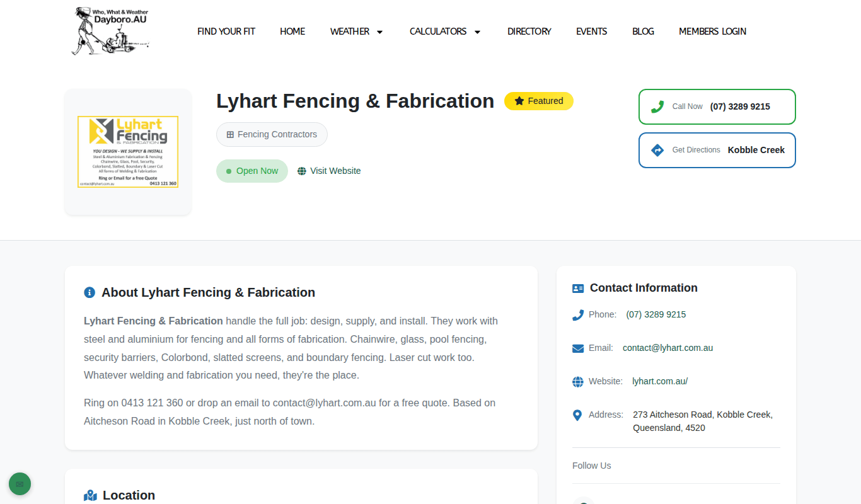Image resolution: width=861 pixels, height=504 pixels.
Task: Go to the Home menu item
Action: pos(292,31)
